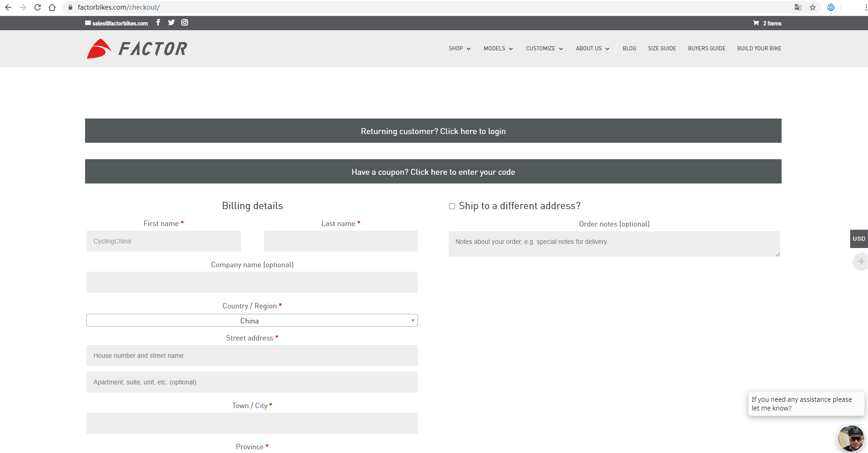
Task: Check Ship to a different address
Action: (452, 206)
